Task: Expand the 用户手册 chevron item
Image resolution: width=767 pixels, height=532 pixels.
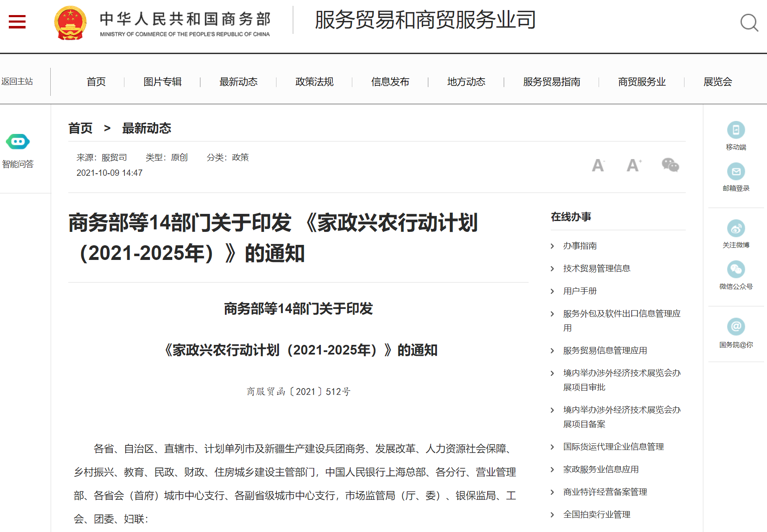Action: click(552, 291)
